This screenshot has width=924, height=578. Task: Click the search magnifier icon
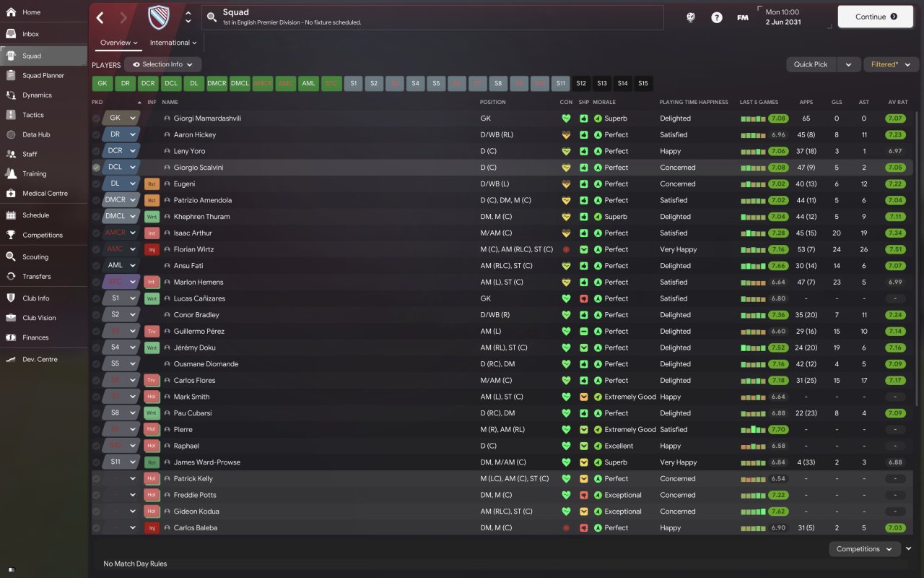tap(212, 17)
